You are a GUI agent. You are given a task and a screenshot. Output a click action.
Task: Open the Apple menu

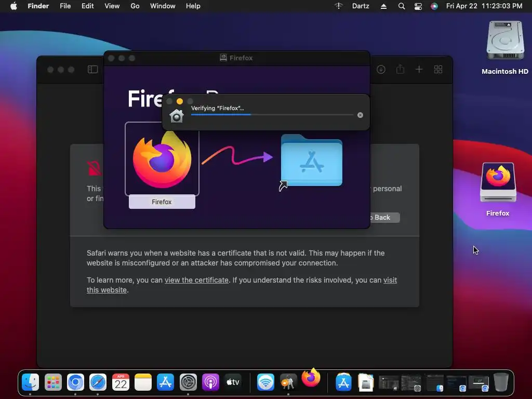tap(14, 6)
